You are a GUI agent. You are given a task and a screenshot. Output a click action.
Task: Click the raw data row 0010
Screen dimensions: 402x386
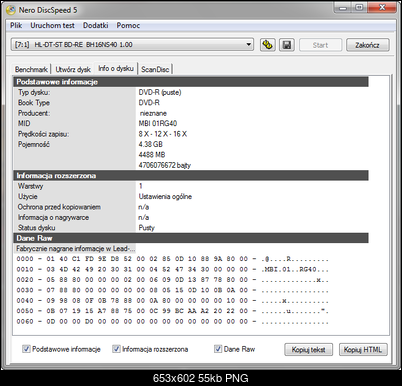click(x=172, y=269)
